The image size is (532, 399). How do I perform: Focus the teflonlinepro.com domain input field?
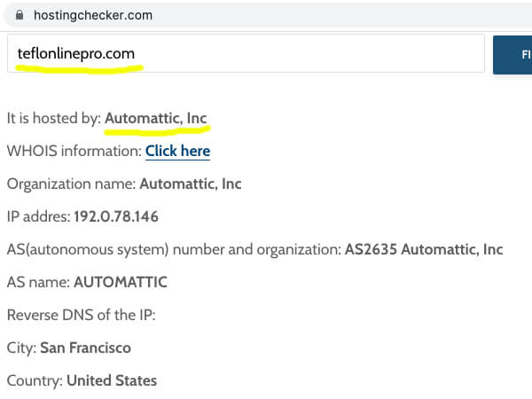(x=246, y=53)
